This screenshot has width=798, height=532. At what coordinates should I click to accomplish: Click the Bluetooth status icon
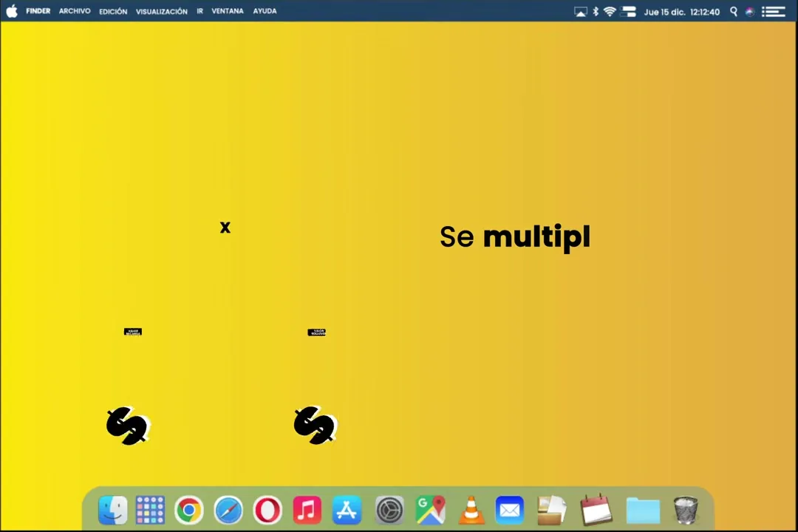pos(596,11)
